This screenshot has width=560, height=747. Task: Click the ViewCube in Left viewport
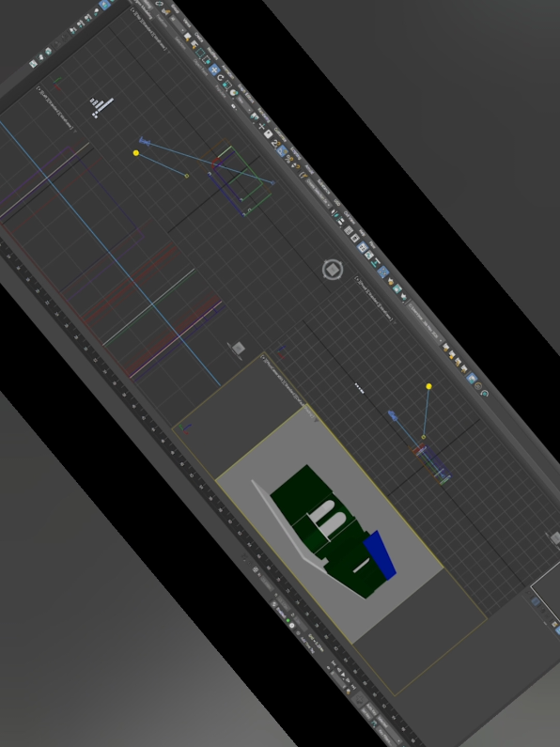point(238,349)
